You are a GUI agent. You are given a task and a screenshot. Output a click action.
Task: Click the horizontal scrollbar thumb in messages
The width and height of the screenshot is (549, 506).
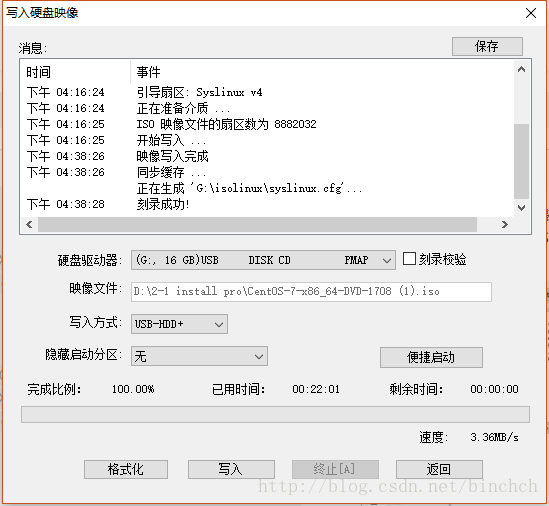[257, 224]
